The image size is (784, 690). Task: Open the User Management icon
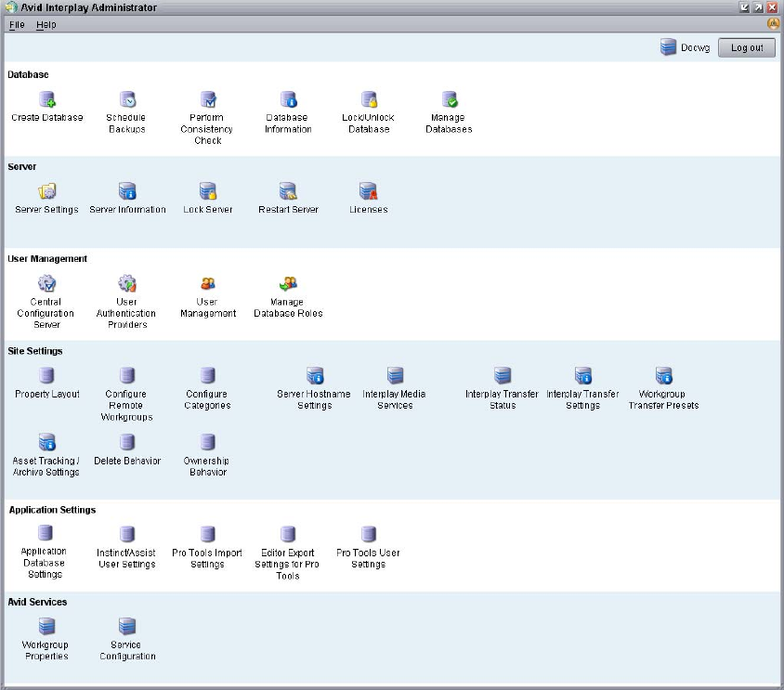tap(208, 283)
